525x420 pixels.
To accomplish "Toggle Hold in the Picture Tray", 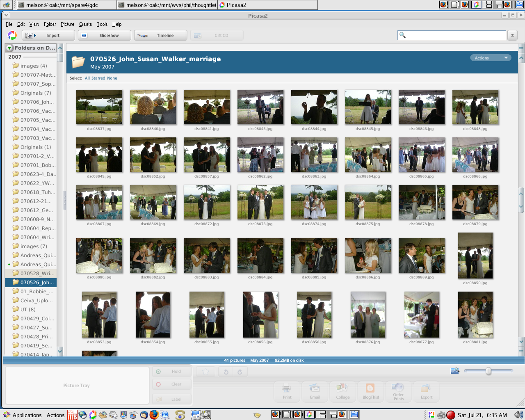I will (x=171, y=372).
